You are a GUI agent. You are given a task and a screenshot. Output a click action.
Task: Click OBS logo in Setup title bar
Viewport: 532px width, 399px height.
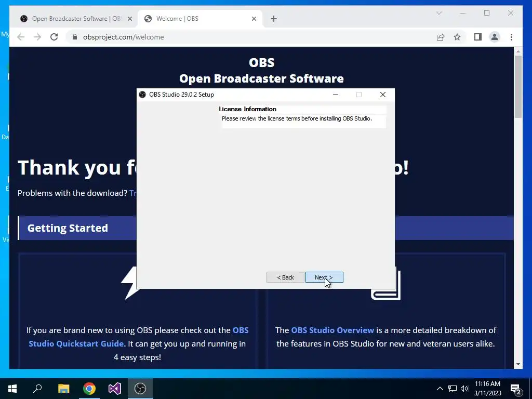[142, 95]
